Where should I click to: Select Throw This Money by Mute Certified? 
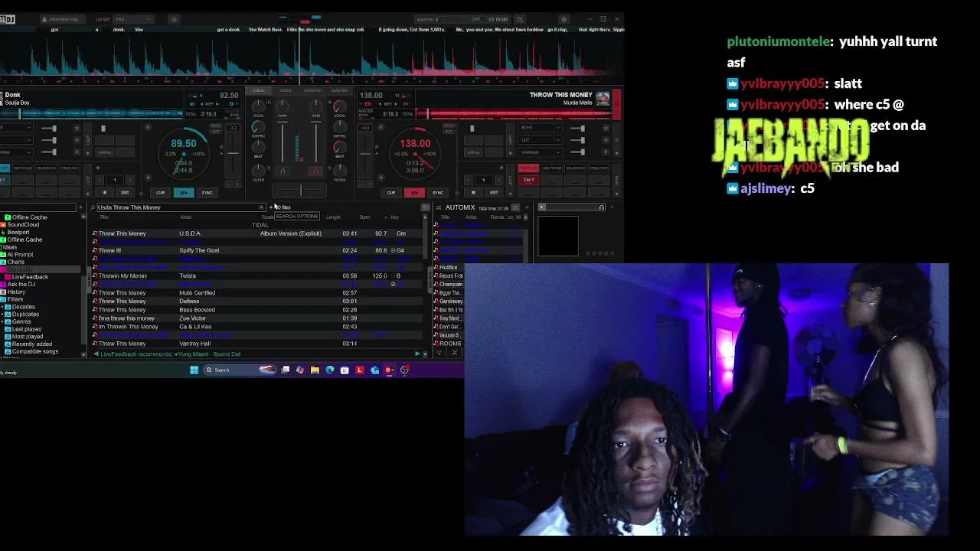[x=257, y=292]
